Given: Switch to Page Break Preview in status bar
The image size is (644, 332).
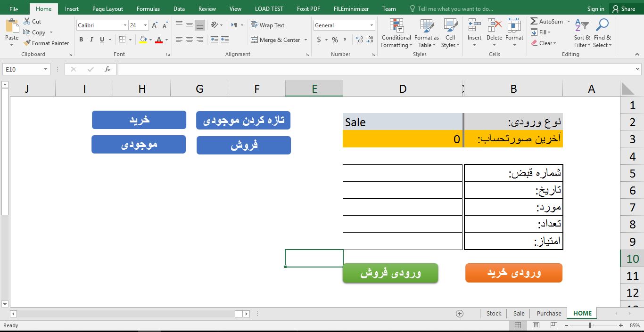Looking at the screenshot, I should point(553,325).
